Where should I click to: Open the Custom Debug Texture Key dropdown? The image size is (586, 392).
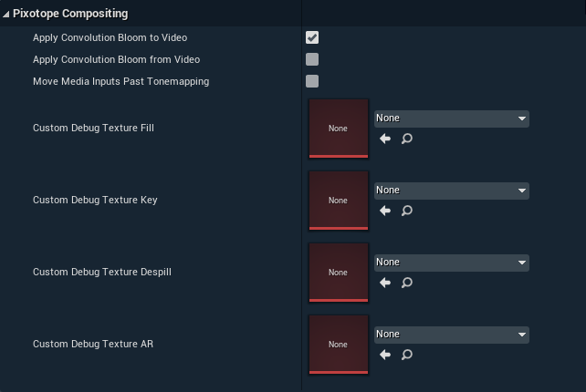point(451,191)
